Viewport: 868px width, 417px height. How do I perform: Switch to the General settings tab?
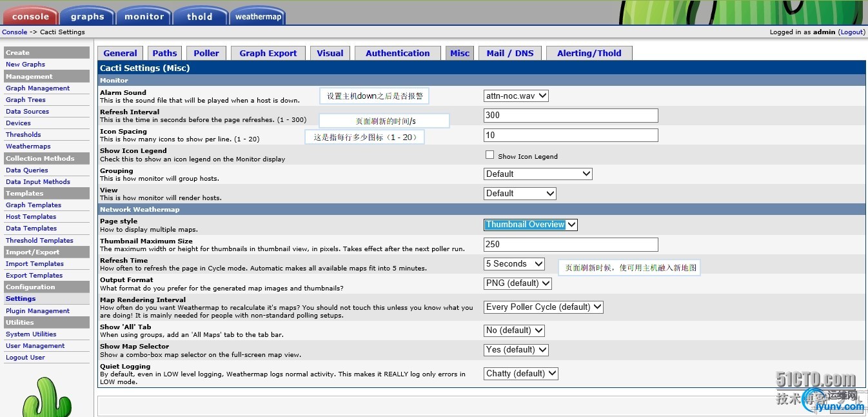120,53
